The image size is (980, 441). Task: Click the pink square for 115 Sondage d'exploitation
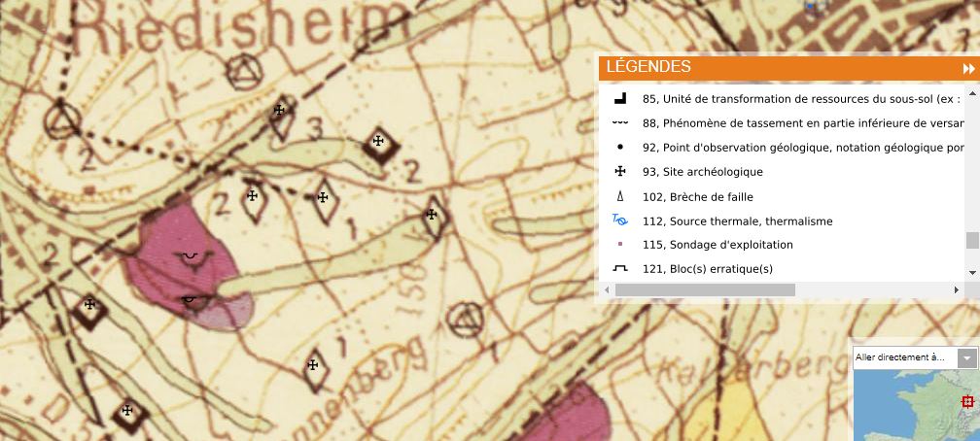pyautogui.click(x=619, y=245)
